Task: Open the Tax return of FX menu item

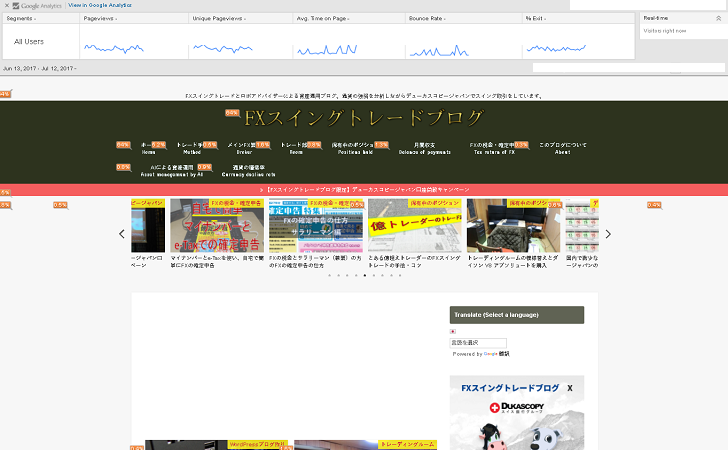Action: click(494, 148)
